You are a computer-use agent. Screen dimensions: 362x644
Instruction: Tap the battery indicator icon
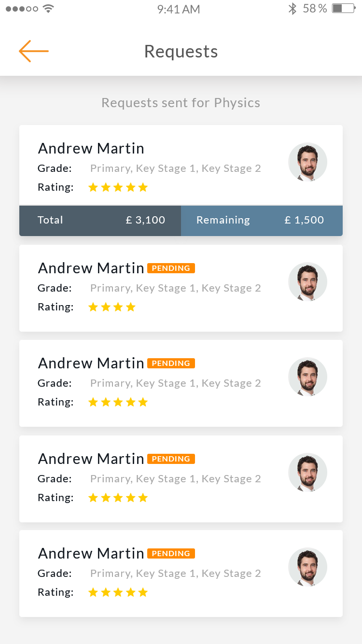coord(344,9)
